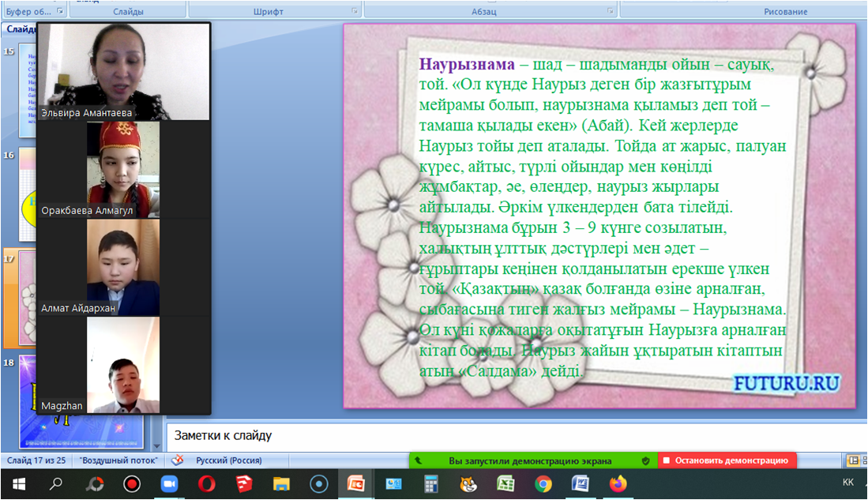
Task: Open Google Chrome from the taskbar
Action: (x=543, y=483)
